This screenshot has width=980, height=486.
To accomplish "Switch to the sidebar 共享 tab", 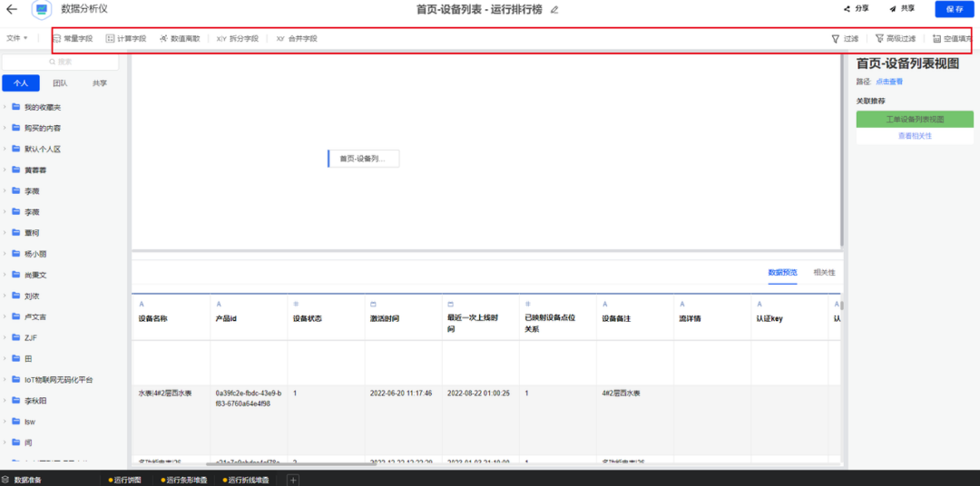I will click(x=100, y=83).
